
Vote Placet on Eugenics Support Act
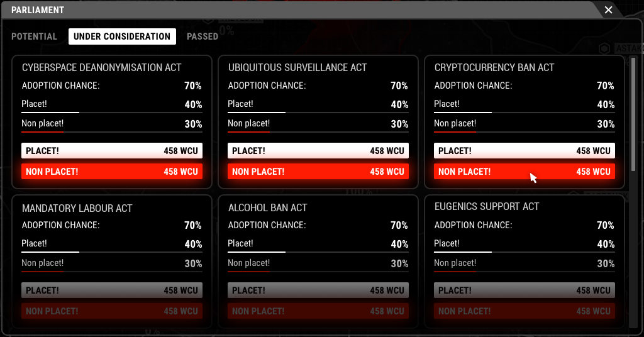525,290
